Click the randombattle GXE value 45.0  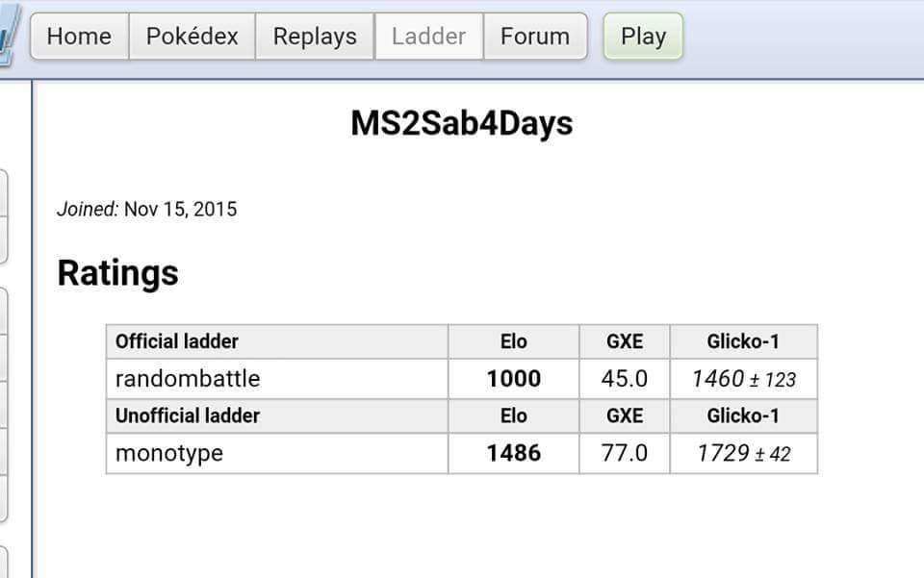click(625, 379)
